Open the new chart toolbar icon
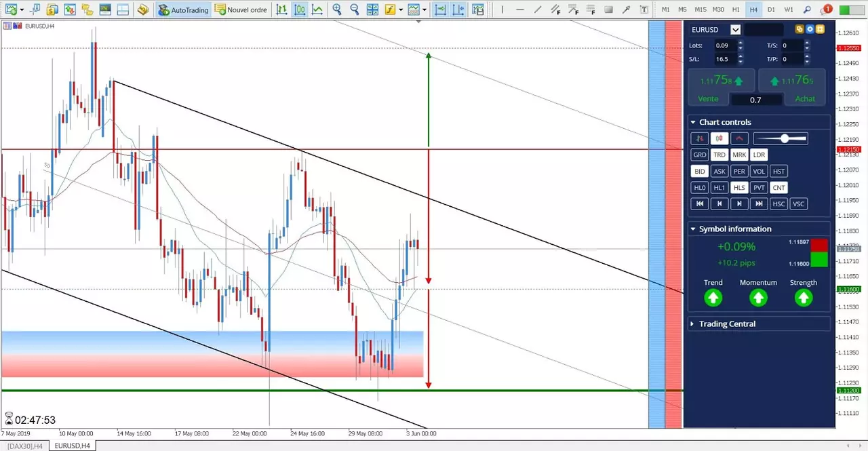Viewport: 868px width, 451px height. pos(10,9)
